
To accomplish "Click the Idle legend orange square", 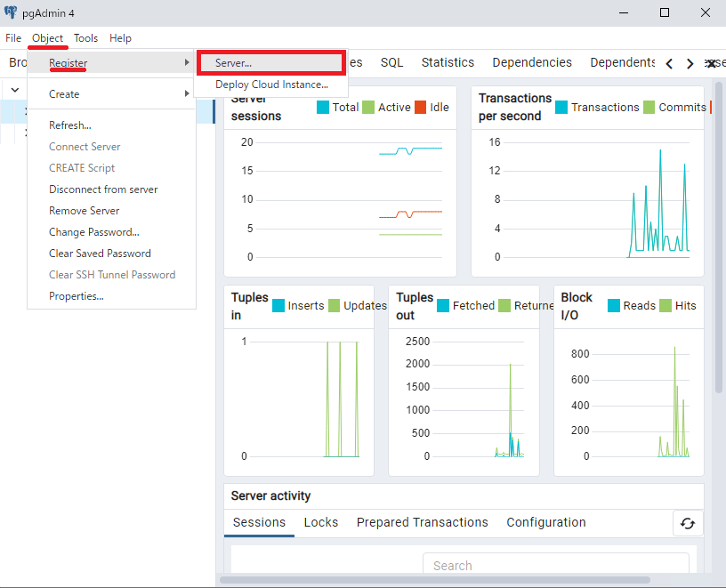I will [421, 108].
